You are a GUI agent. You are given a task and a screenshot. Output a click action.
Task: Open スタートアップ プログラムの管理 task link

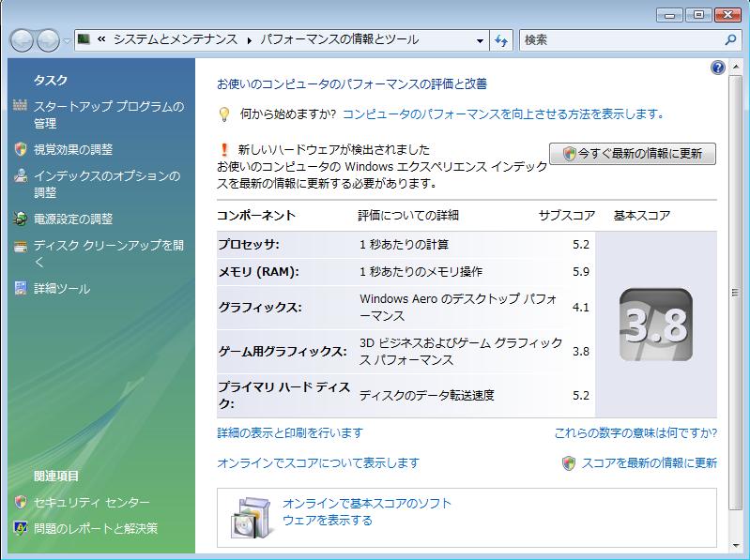coord(109,114)
